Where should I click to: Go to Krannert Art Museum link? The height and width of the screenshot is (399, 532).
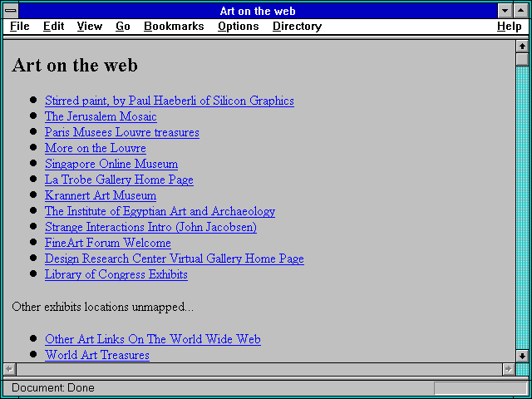(101, 195)
